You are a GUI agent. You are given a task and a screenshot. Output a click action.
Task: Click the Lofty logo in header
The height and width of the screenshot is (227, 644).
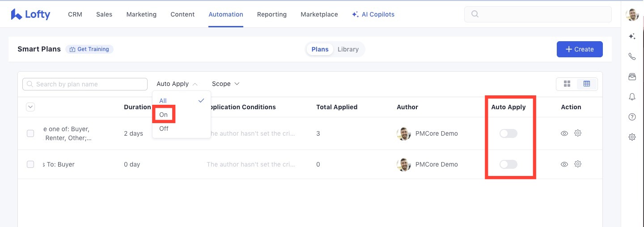[x=30, y=14]
